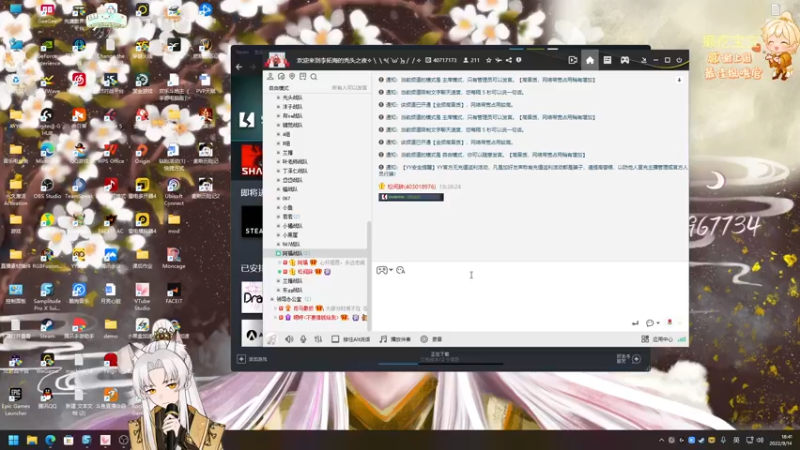Viewport: 800px width, 450px height.
Task: Select user 松间静 in the channel member list
Action: coord(305,272)
